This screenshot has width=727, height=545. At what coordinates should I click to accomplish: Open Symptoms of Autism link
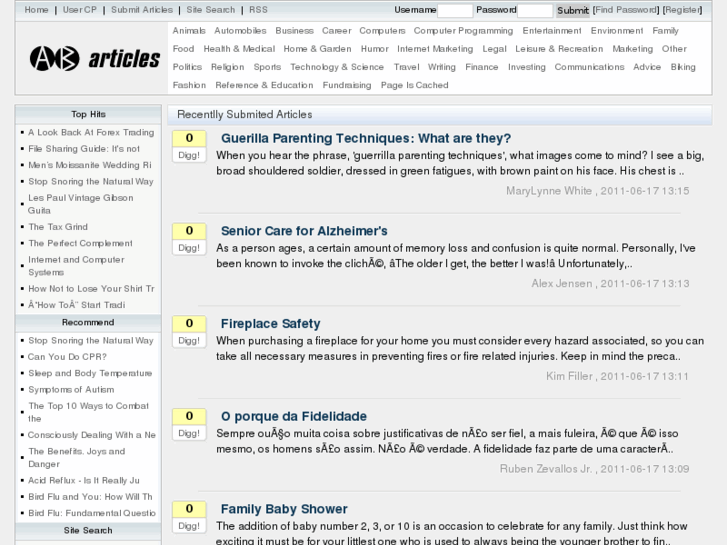[71, 390]
